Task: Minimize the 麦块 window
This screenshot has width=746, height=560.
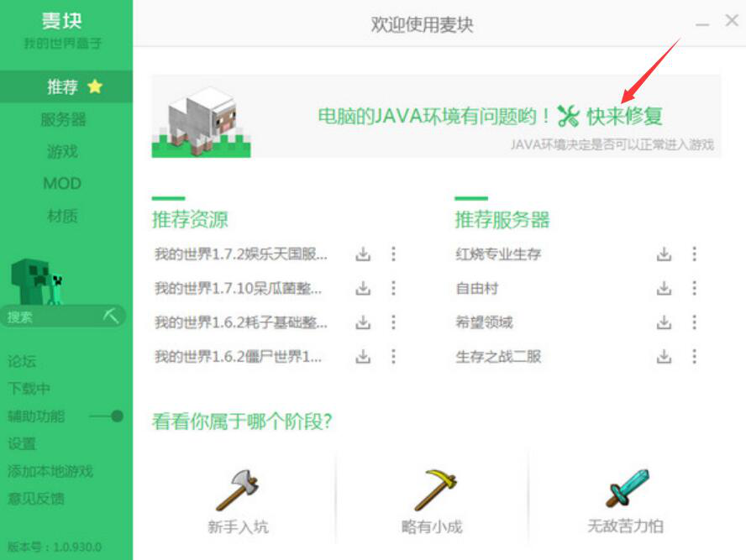Action: pos(702,24)
